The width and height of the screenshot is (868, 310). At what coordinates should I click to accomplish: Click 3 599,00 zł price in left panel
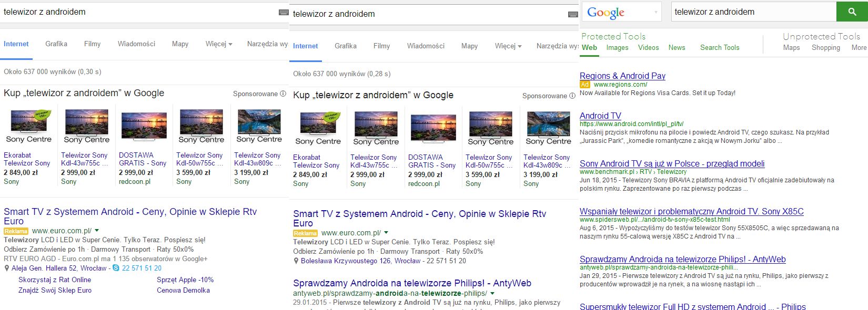pos(193,172)
